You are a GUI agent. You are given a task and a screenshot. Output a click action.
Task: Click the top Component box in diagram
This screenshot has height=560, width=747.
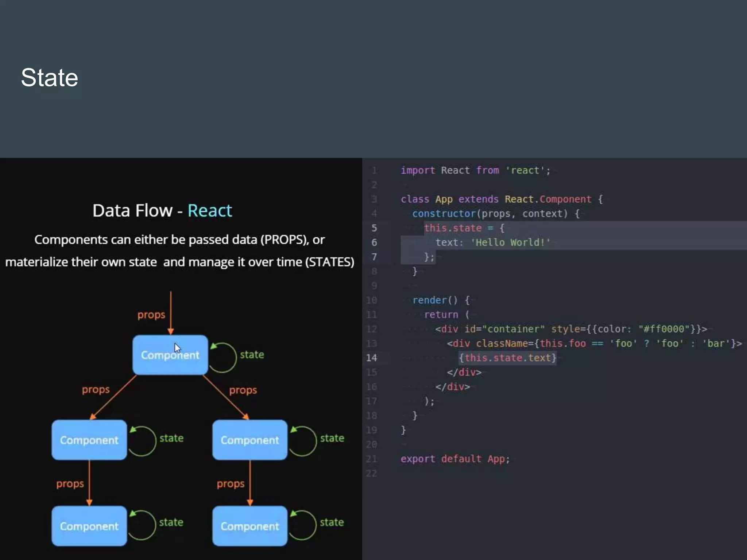(170, 355)
